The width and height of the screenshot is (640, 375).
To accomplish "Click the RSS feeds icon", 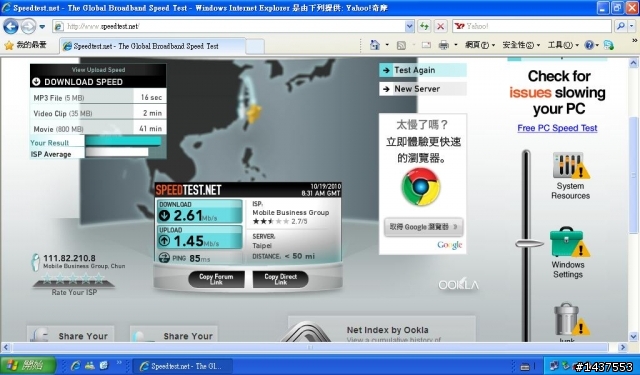I will pyautogui.click(x=401, y=45).
